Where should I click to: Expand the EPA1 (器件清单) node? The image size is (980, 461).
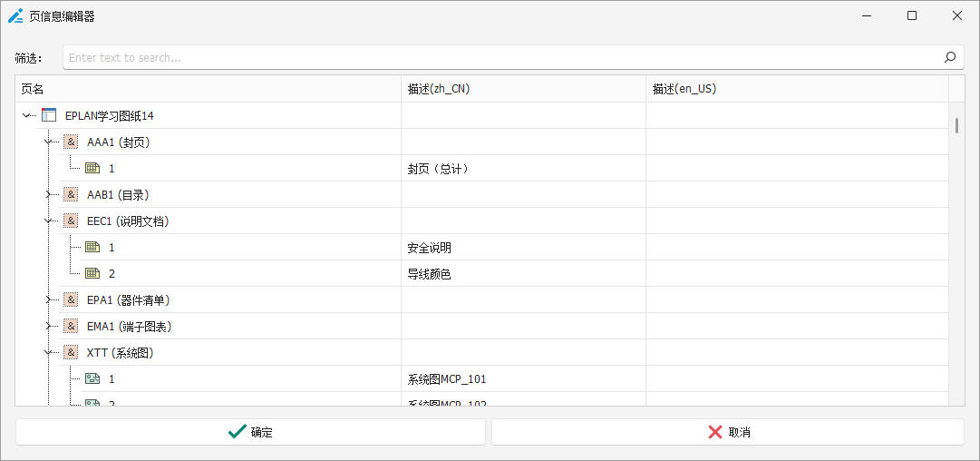48,299
